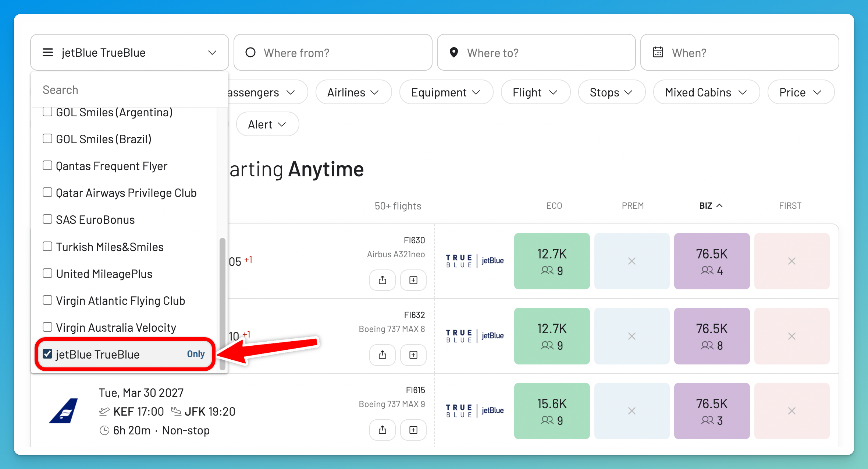Click the BIZ sort arrow

pos(720,206)
